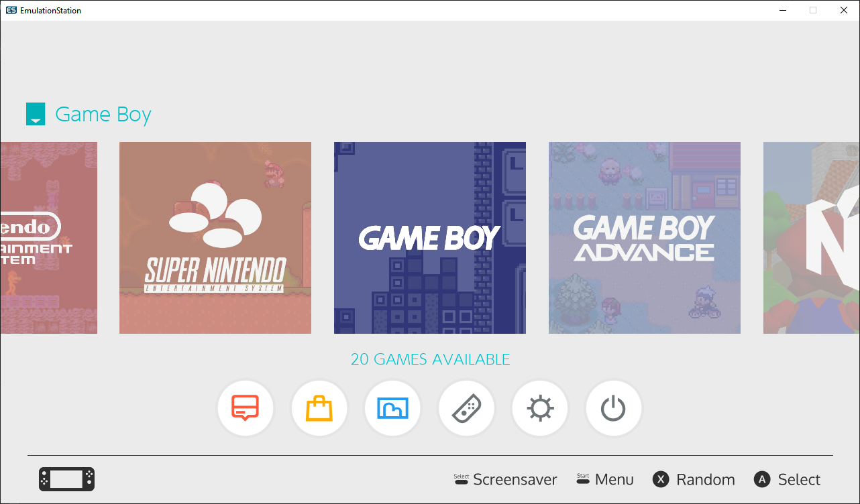Click the Select button icon beside Screensaver

[462, 478]
